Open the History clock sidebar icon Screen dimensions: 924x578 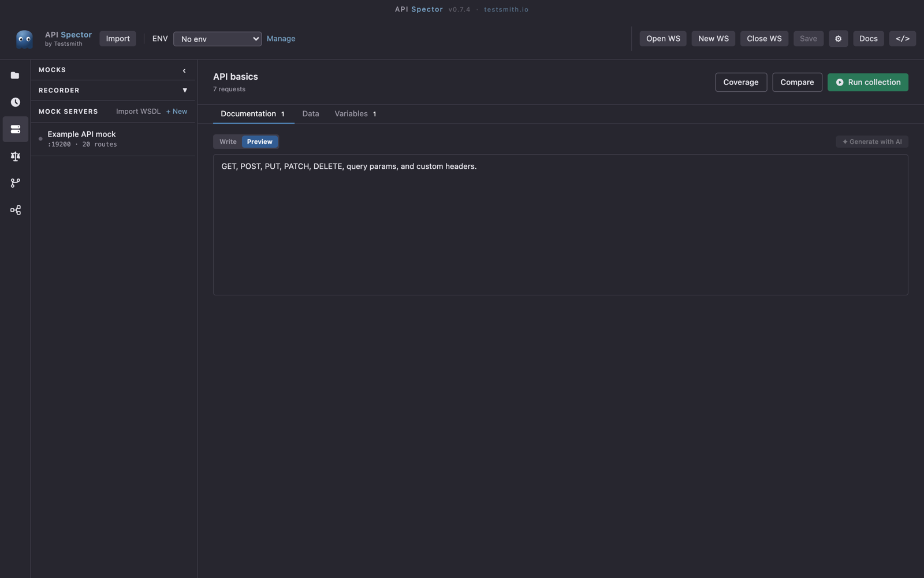(15, 102)
